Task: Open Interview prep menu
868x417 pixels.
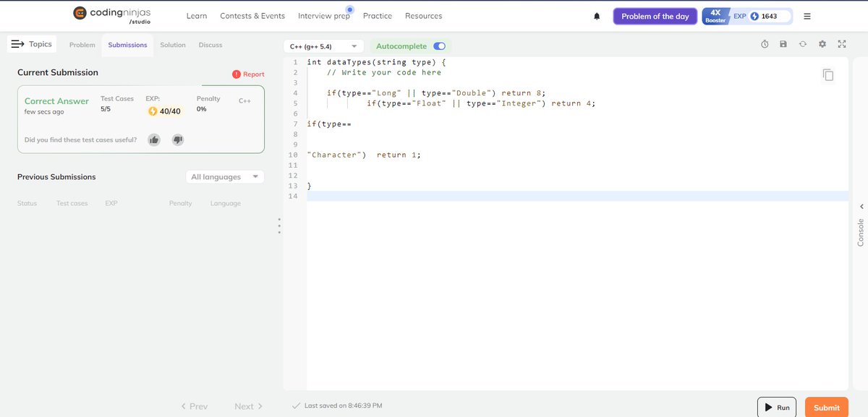Action: click(324, 16)
